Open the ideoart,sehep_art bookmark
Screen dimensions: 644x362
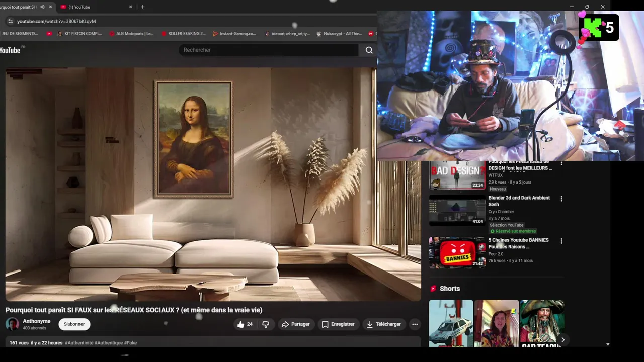pyautogui.click(x=287, y=34)
